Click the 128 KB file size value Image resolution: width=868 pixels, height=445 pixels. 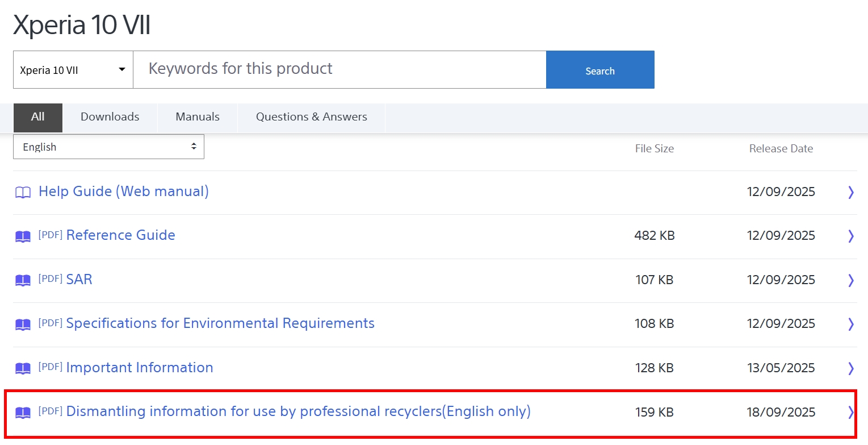click(655, 368)
